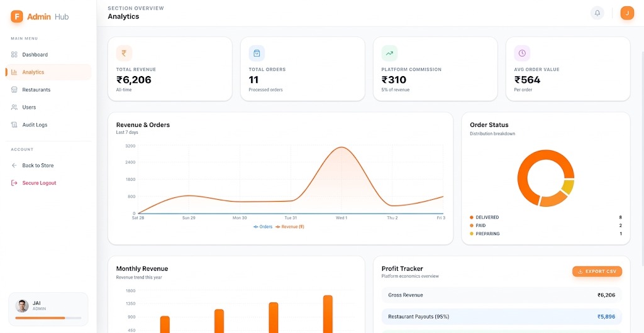Click the rupee icon on Total Revenue card
The width and height of the screenshot is (644, 333).
[x=124, y=53]
